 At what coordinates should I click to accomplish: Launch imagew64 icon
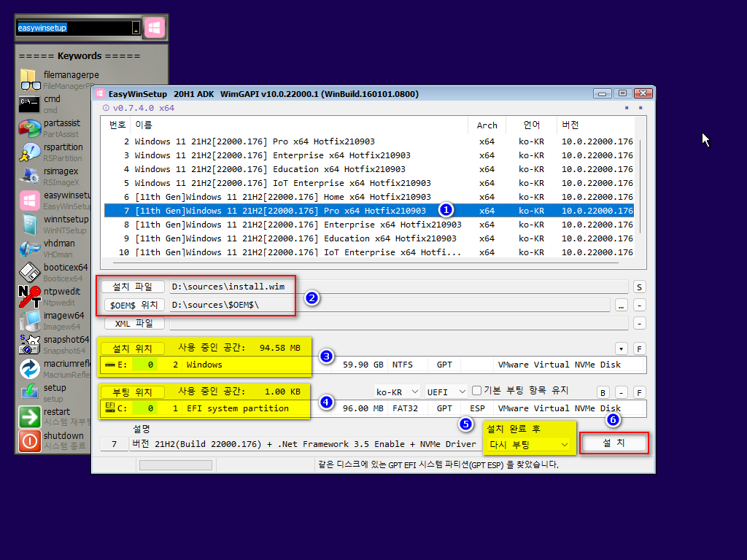tap(30, 321)
